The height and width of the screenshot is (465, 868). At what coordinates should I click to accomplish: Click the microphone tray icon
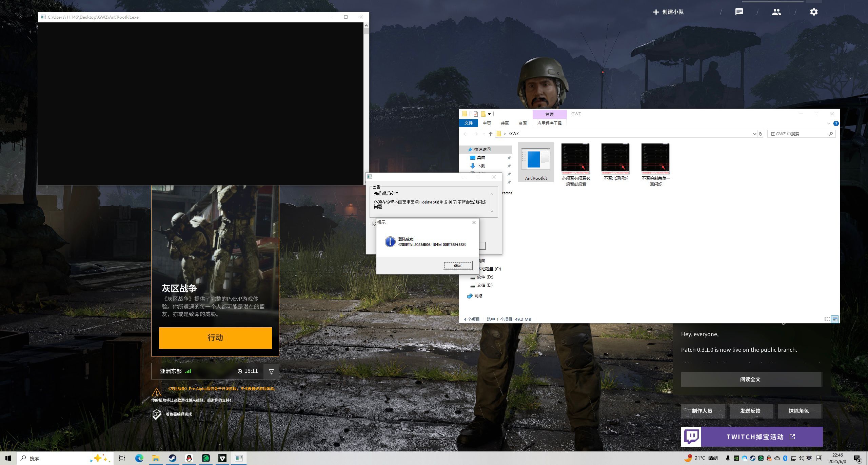[x=728, y=458]
